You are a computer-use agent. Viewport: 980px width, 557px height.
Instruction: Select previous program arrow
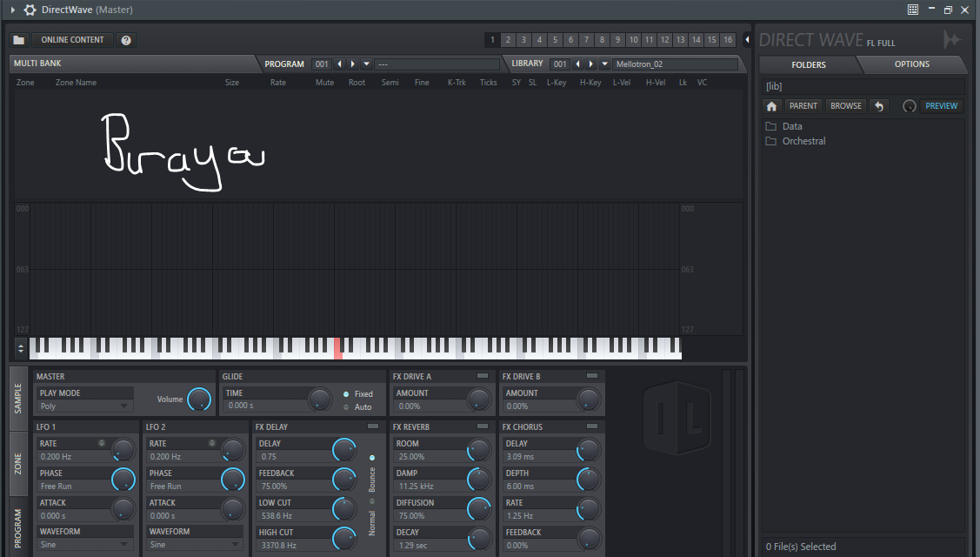[x=339, y=64]
